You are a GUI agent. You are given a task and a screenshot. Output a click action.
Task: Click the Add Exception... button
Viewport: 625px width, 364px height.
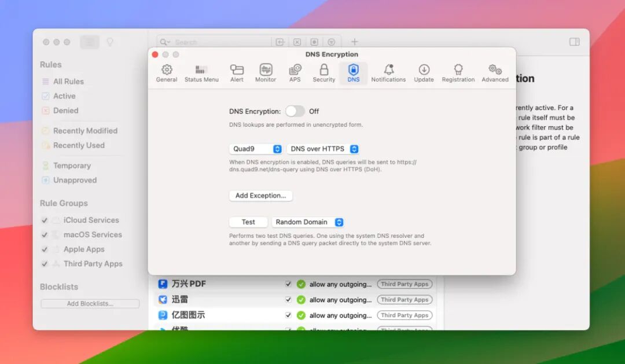pyautogui.click(x=260, y=196)
